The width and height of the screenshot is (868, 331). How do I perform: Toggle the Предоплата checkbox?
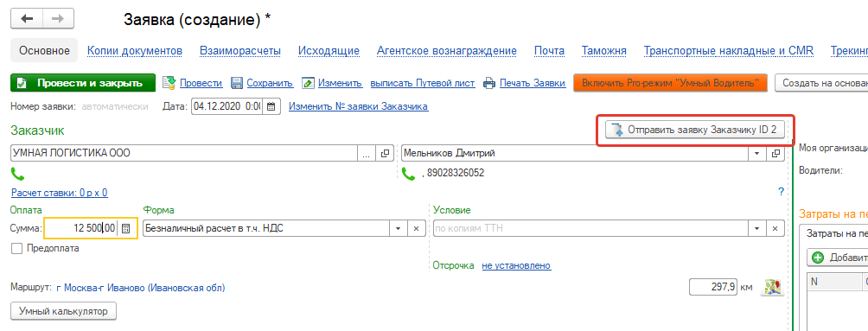[16, 249]
